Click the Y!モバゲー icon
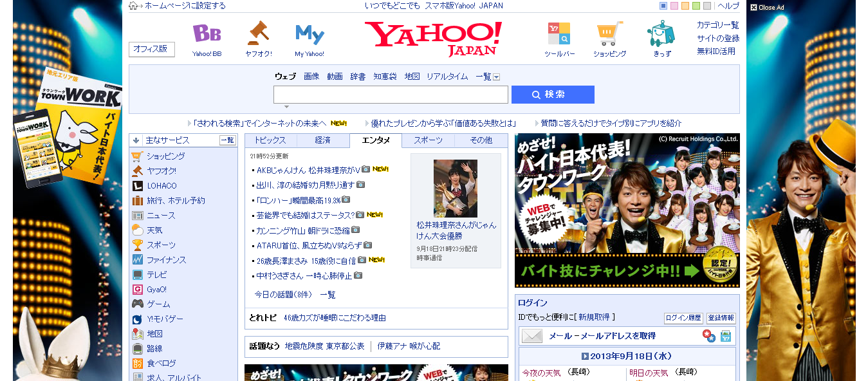 tap(137, 319)
